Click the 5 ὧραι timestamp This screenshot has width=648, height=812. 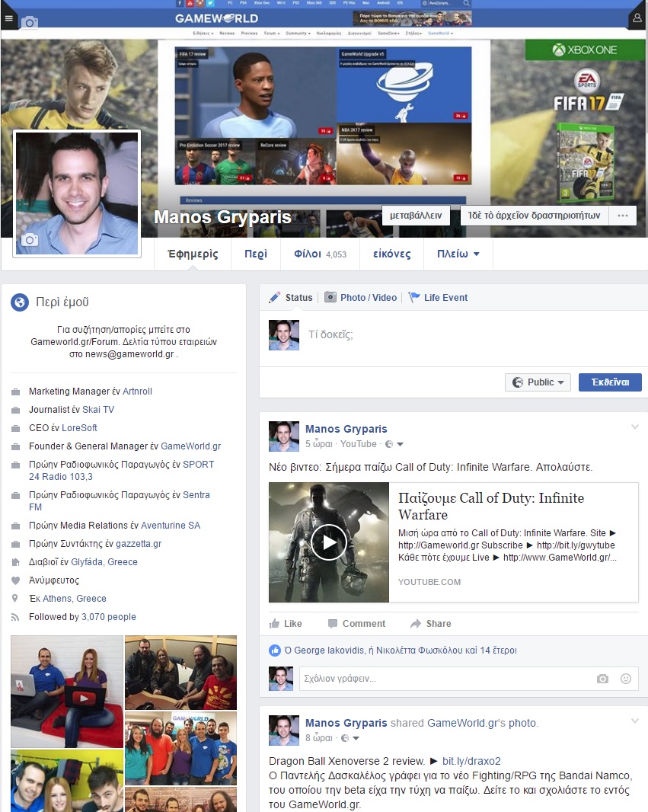319,444
